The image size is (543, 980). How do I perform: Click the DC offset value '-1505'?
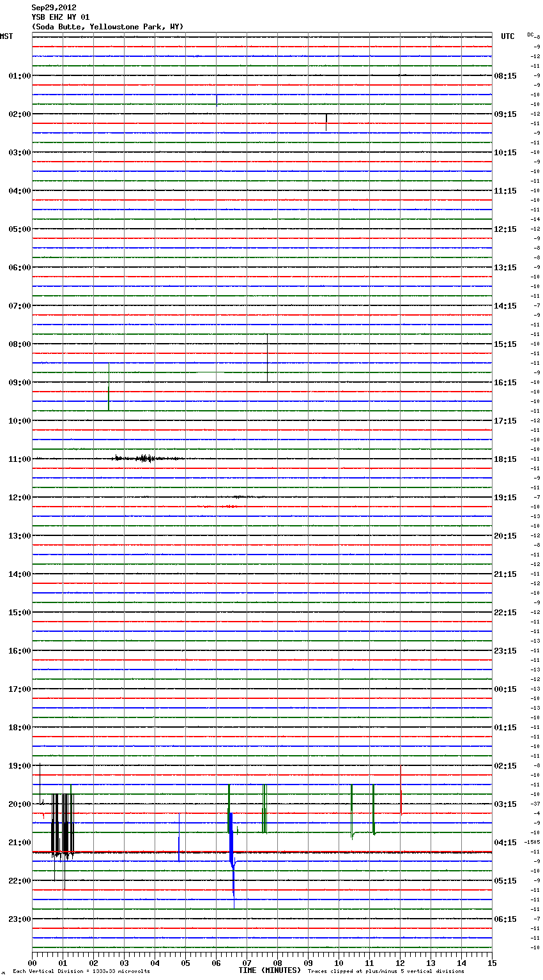533,842
